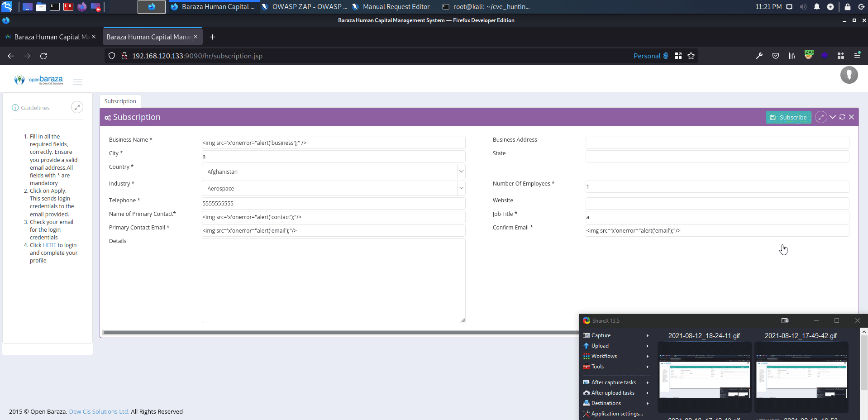Image resolution: width=868 pixels, height=420 pixels.
Task: Open the screen recorder launcher in the panel
Action: (95, 6)
